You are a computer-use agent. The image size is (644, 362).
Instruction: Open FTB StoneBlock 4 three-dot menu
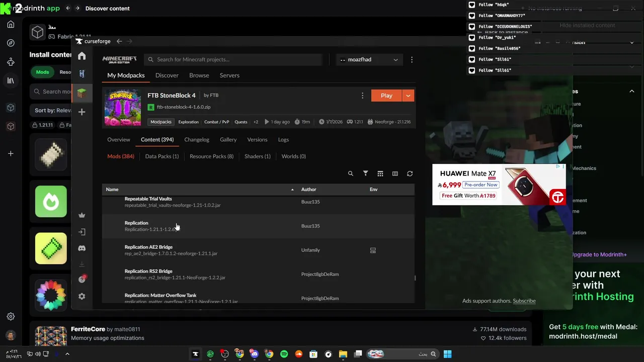[362, 96]
